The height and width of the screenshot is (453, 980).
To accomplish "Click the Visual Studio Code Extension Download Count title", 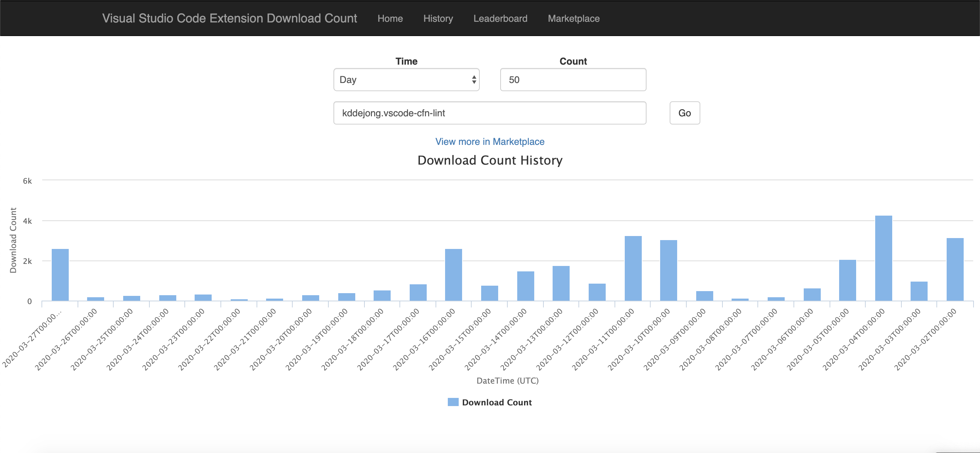I will click(229, 18).
